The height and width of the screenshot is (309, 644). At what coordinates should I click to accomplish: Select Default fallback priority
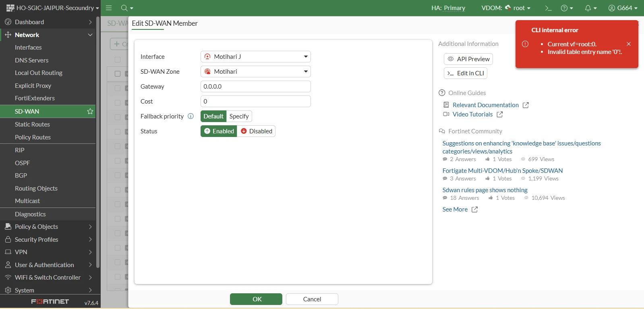click(213, 116)
